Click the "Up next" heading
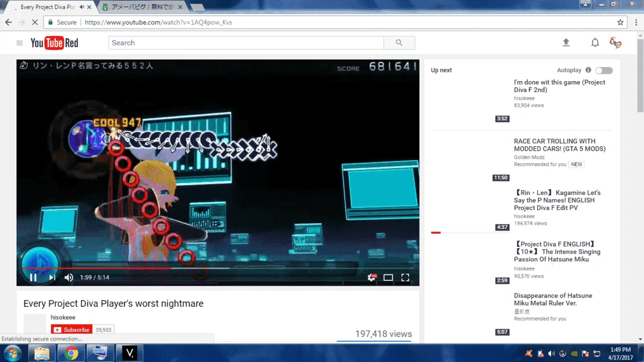The width and height of the screenshot is (644, 362). point(442,70)
